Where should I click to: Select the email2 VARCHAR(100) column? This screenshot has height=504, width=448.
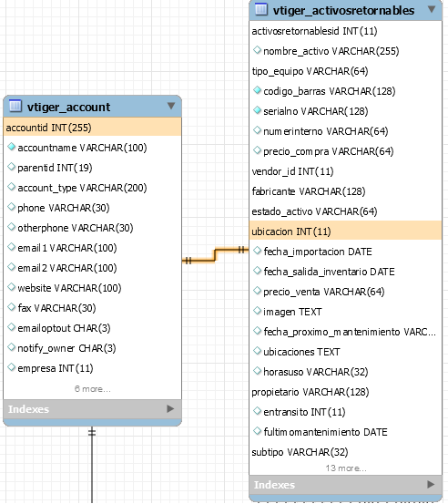pos(93,268)
